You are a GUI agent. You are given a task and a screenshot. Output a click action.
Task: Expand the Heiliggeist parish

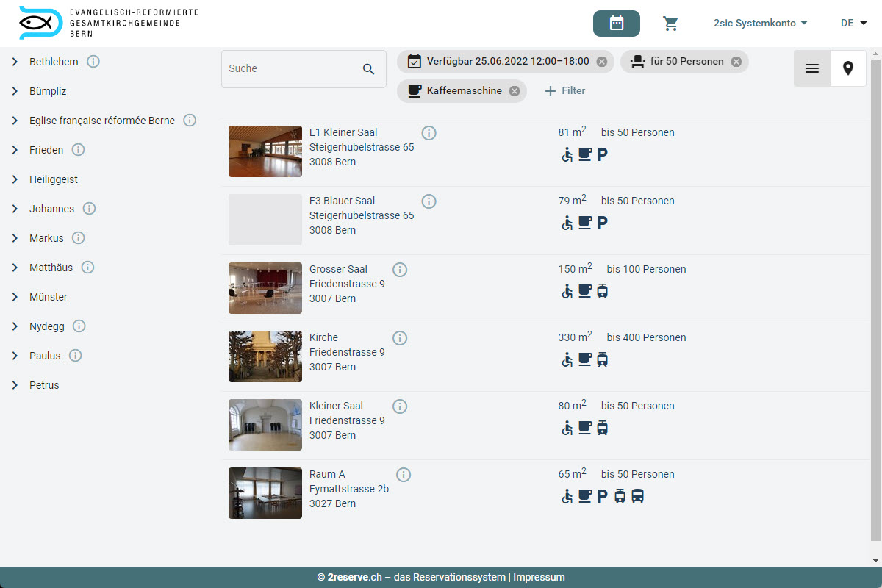(15, 179)
